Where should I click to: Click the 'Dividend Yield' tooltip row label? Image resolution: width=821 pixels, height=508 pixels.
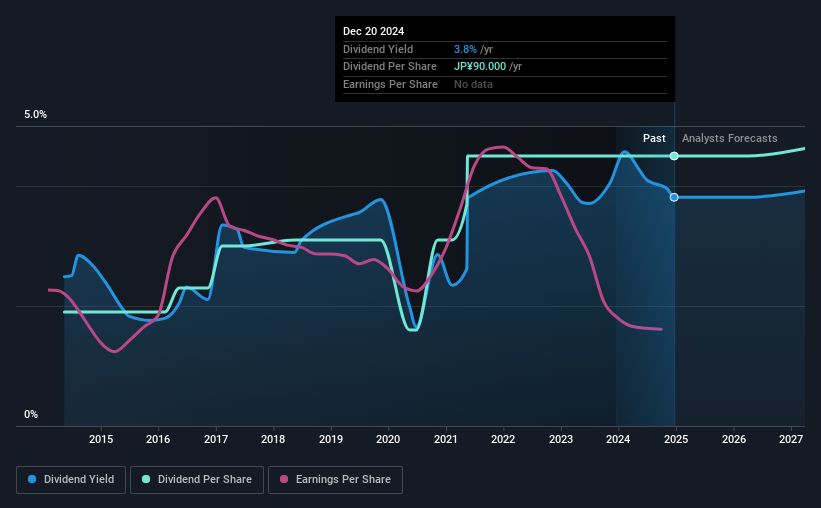(378, 49)
